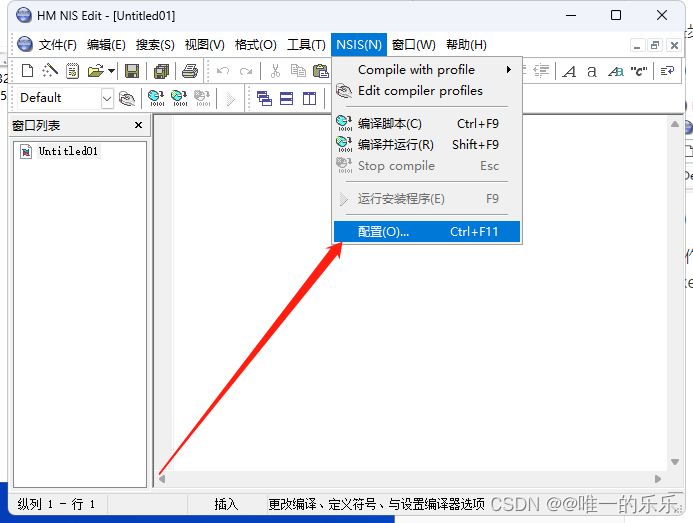Create a new blank script file

tap(27, 71)
